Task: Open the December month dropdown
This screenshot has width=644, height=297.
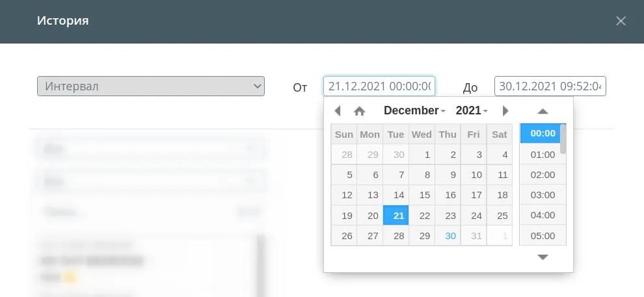Action: (414, 110)
